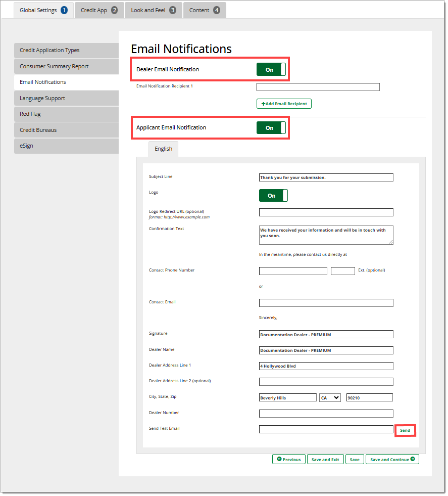Toggle Applicant Email Notification switch
The height and width of the screenshot is (496, 448).
[x=271, y=128]
